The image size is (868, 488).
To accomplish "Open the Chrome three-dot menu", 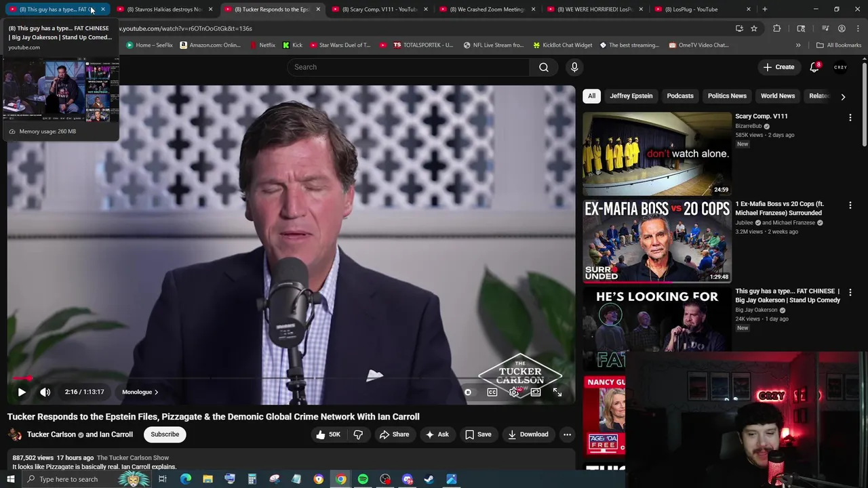I will coord(857,28).
